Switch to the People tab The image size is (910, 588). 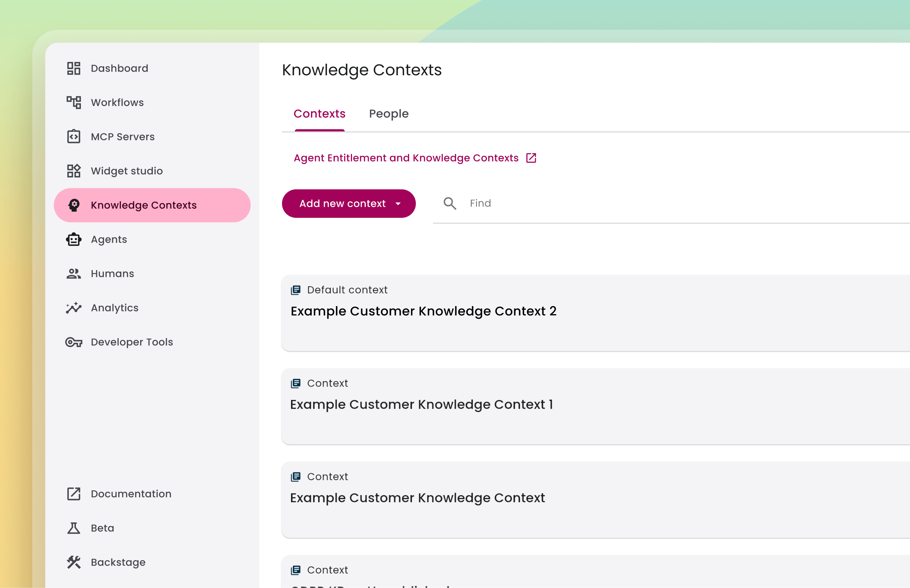[389, 114]
